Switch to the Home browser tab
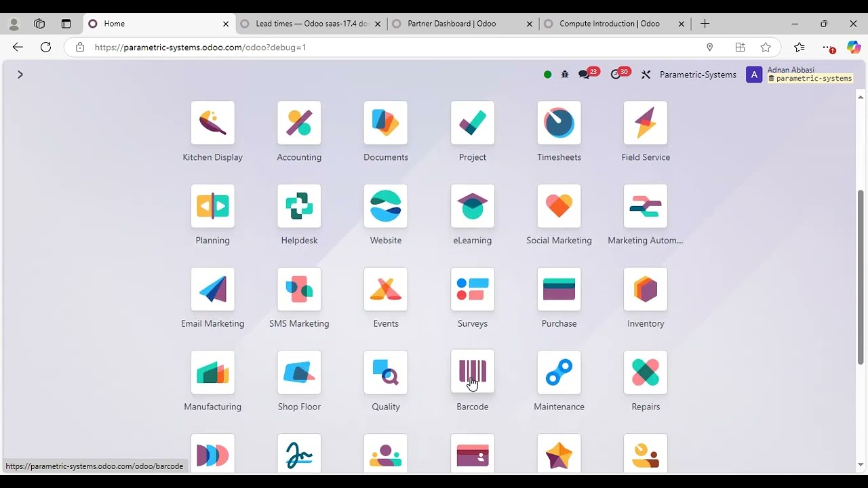Image resolution: width=868 pixels, height=488 pixels. [159, 24]
